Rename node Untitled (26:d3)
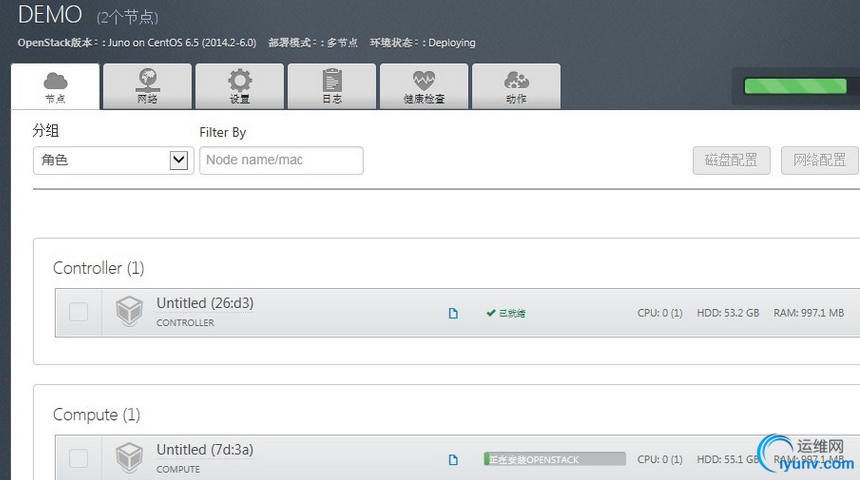The image size is (860, 480). pyautogui.click(x=205, y=303)
